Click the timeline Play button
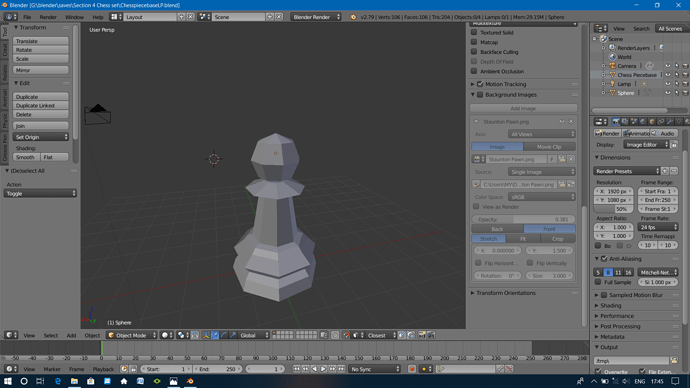Image resolution: width=690 pixels, height=388 pixels. pos(323,369)
